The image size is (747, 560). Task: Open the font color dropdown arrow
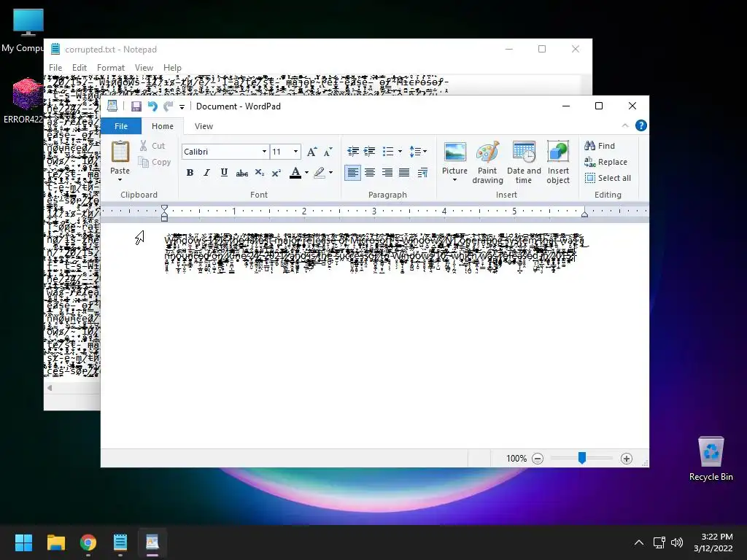tap(306, 173)
